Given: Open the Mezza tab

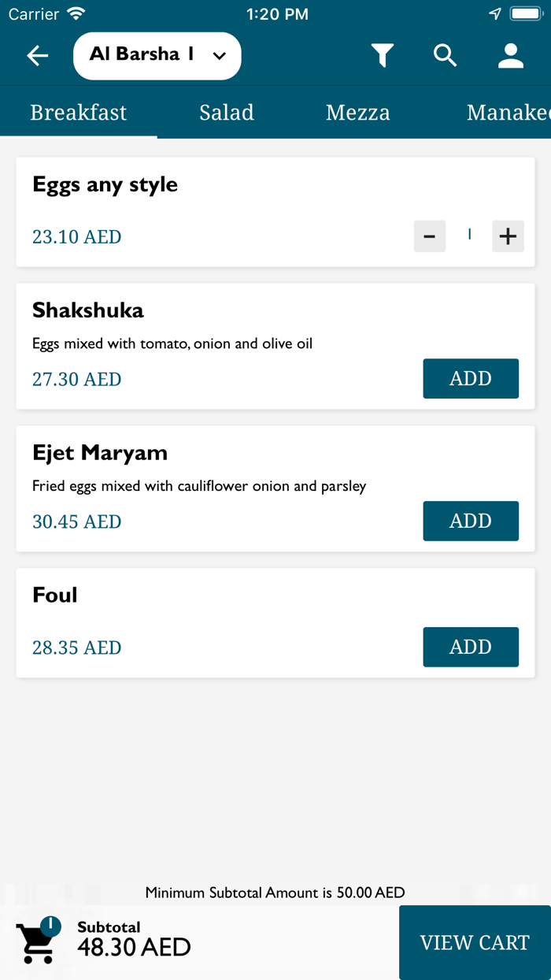Looking at the screenshot, I should [357, 113].
